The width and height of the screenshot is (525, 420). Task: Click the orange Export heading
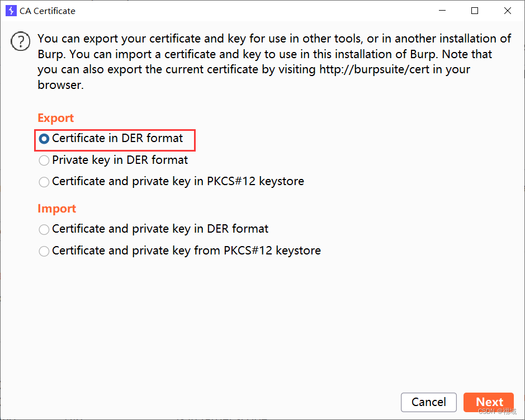tap(55, 118)
